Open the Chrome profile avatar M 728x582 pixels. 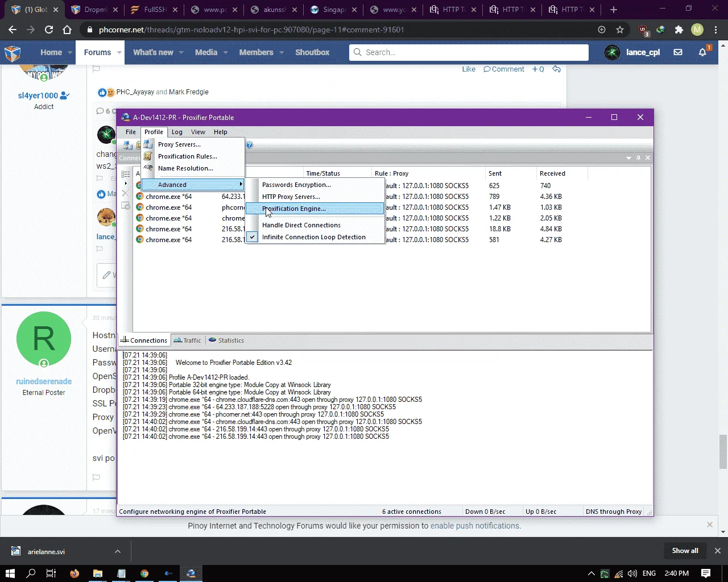click(x=697, y=30)
